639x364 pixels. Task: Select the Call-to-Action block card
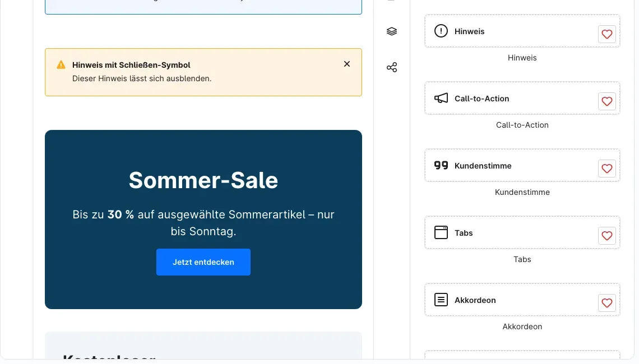pyautogui.click(x=522, y=98)
